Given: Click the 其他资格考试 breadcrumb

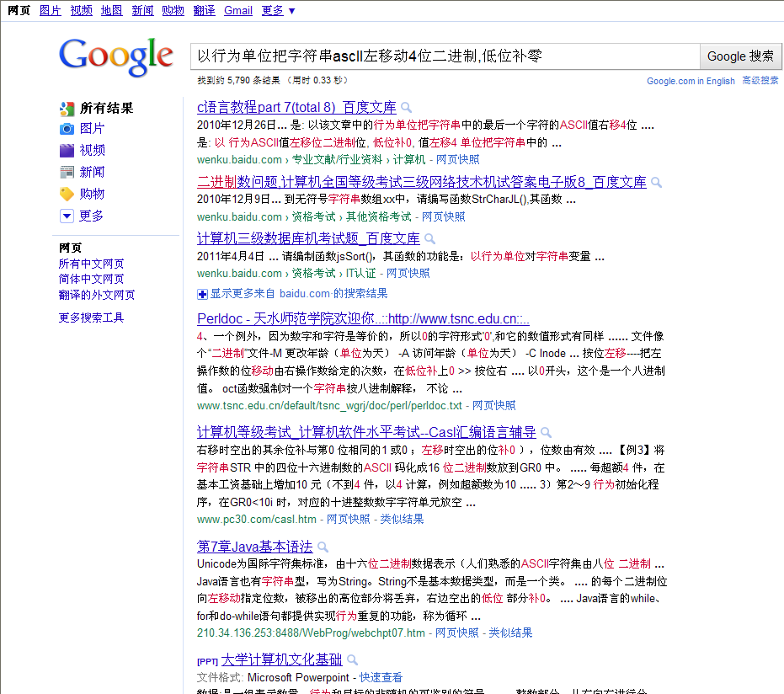Looking at the screenshot, I should tap(378, 216).
